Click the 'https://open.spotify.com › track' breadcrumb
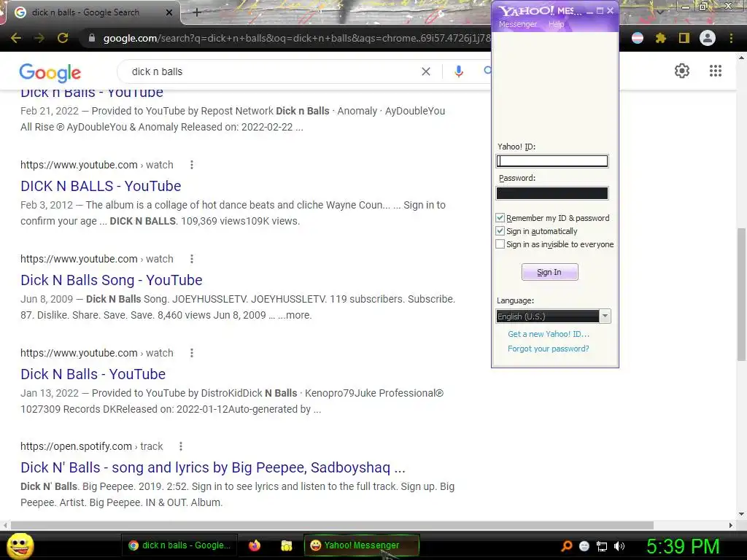 [x=91, y=446]
